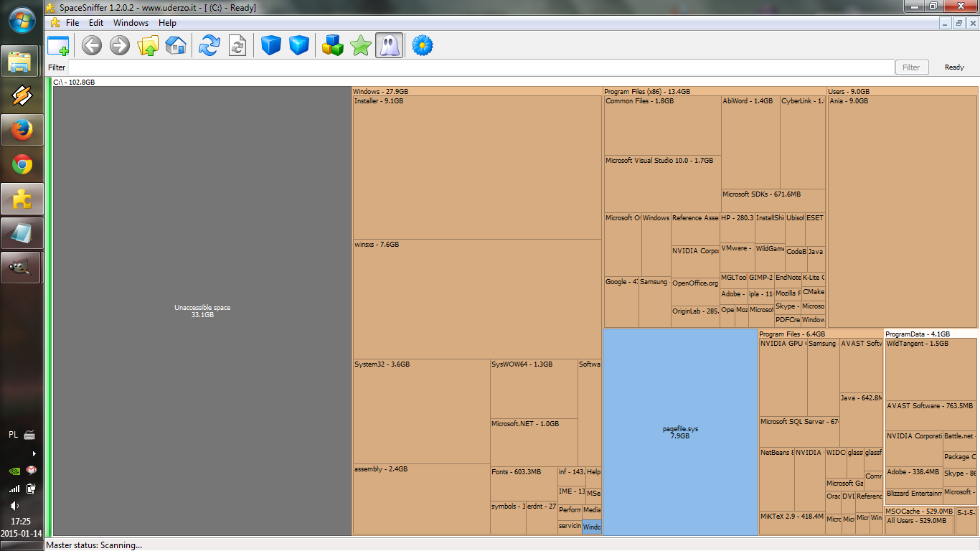Show less detail with the first blue cube
The height and width of the screenshot is (551, 980).
click(x=270, y=47)
